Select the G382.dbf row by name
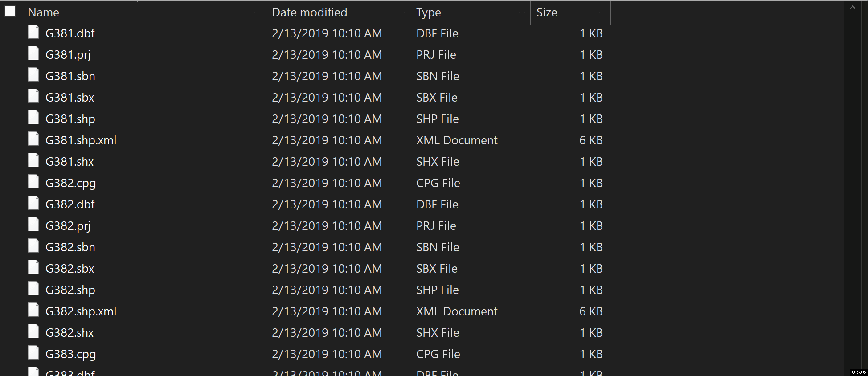 click(x=70, y=204)
